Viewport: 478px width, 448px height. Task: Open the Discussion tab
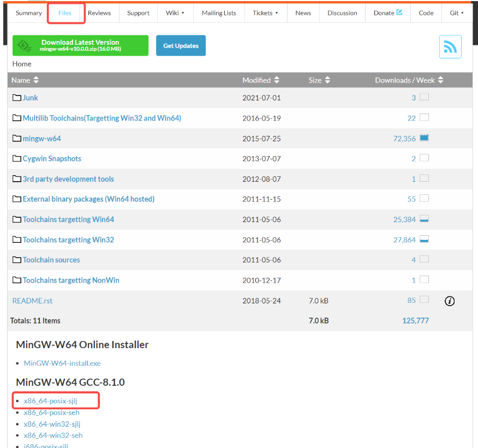click(342, 13)
